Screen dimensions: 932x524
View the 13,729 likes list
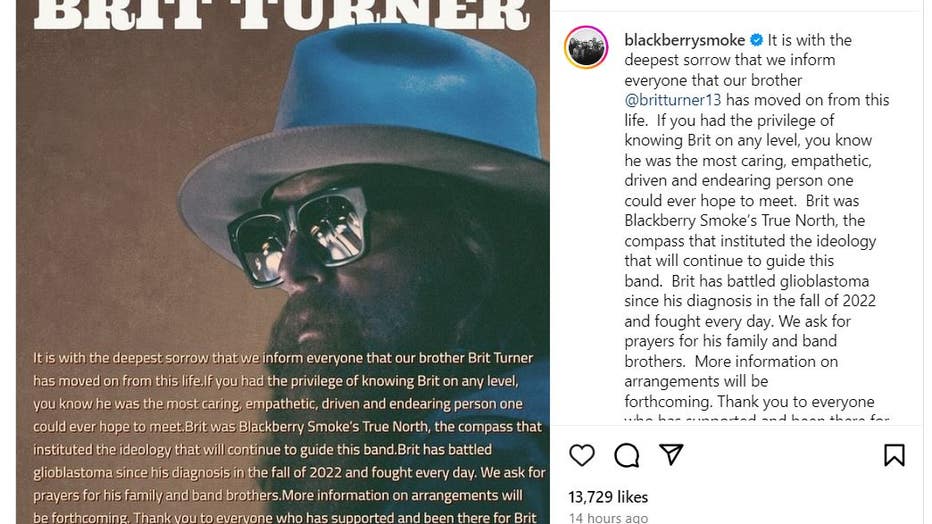pyautogui.click(x=609, y=497)
